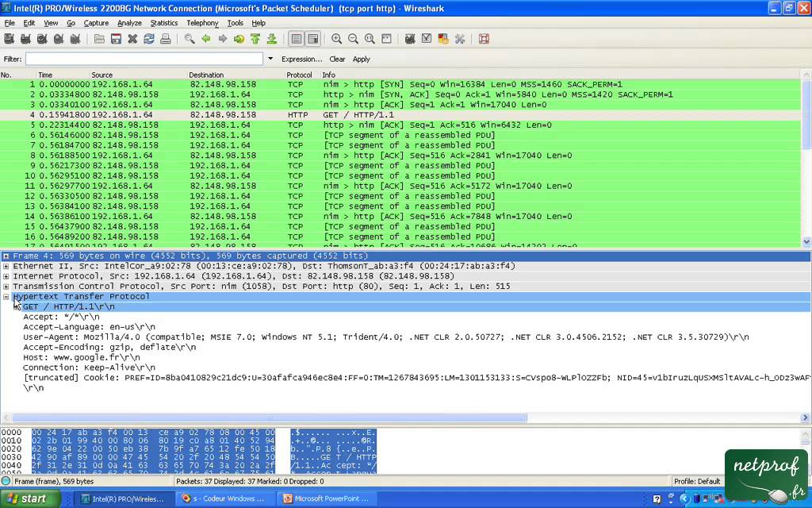This screenshot has height=508, width=812.
Task: Select the Accept-Encoding: gzip, deflate line
Action: pyautogui.click(x=109, y=348)
